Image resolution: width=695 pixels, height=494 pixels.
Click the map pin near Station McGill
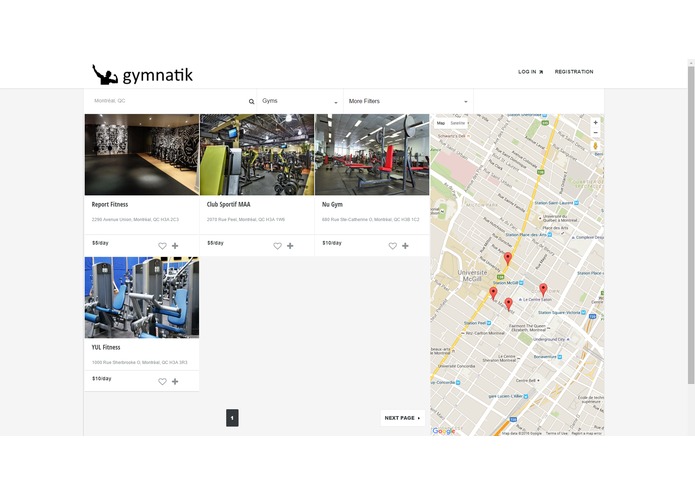coord(508,259)
